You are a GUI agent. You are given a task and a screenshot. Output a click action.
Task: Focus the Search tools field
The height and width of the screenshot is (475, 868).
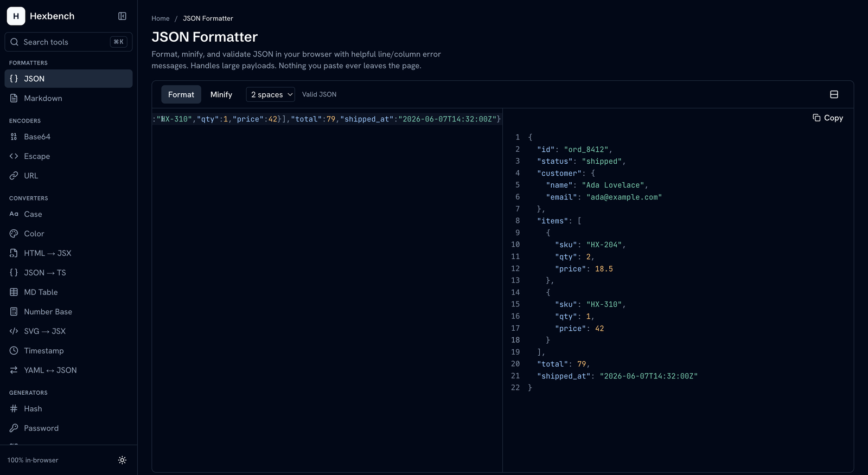pos(68,42)
